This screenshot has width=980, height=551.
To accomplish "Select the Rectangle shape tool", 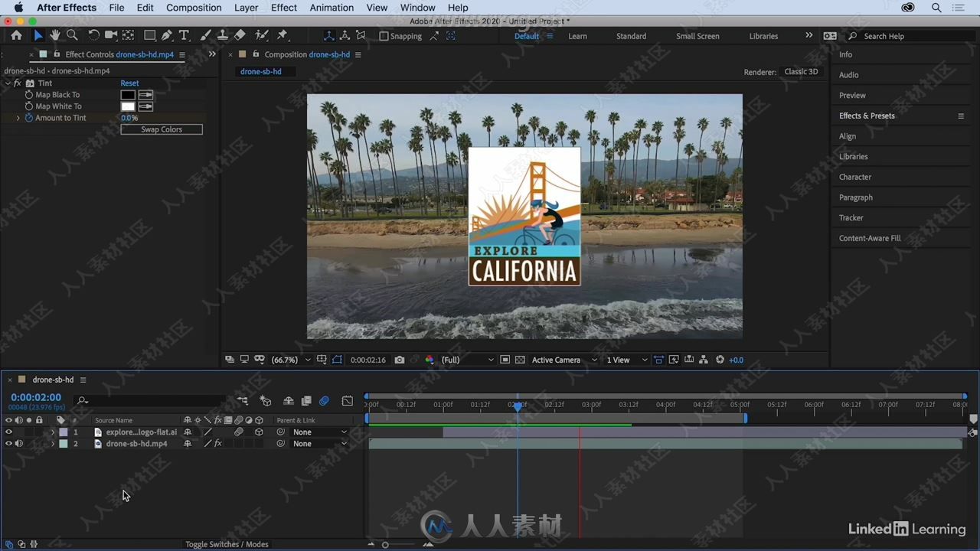I will coord(150,35).
